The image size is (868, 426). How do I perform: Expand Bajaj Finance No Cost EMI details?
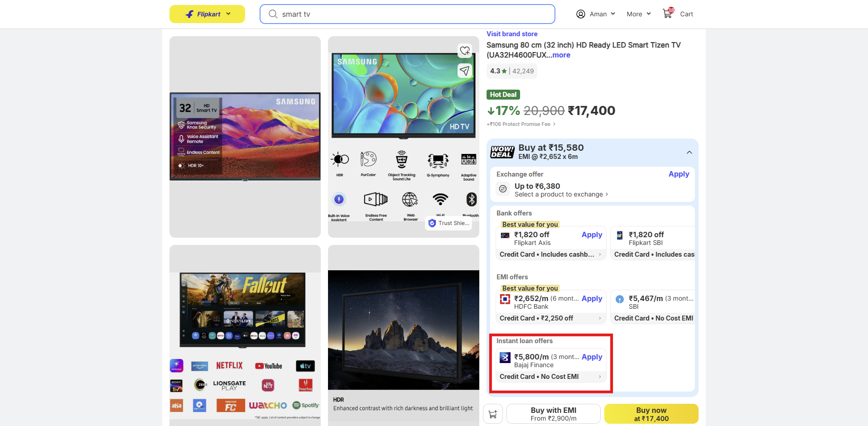click(600, 377)
